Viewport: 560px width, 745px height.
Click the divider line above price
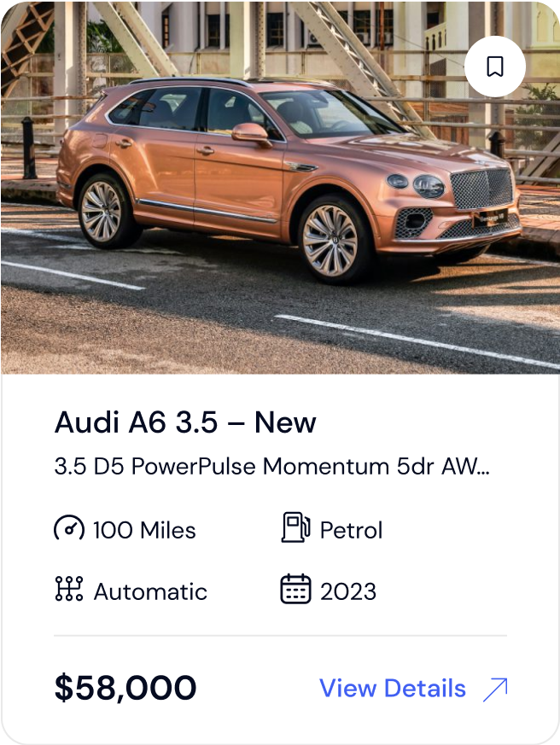281,635
